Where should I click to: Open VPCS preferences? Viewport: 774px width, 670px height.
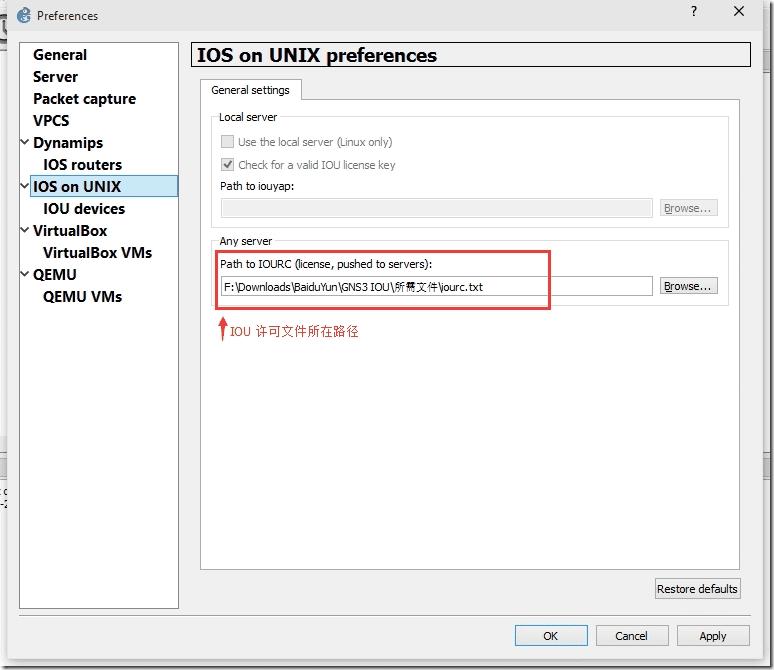point(51,120)
